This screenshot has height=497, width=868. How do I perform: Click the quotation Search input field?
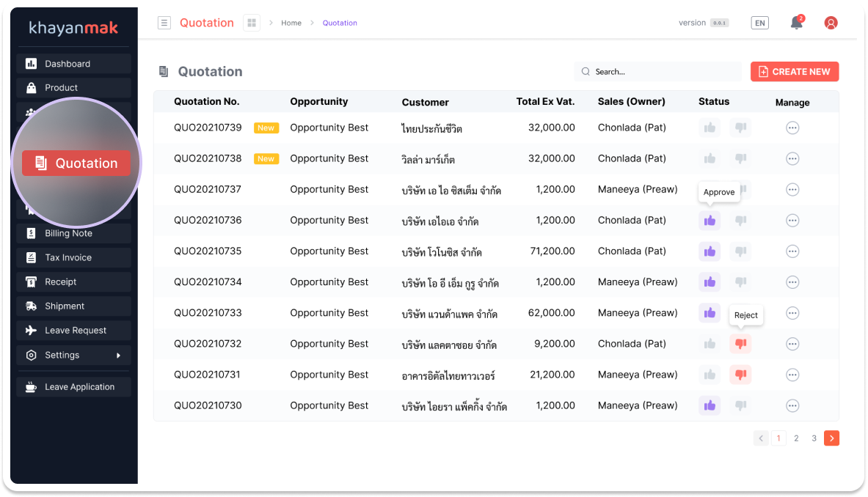(660, 72)
